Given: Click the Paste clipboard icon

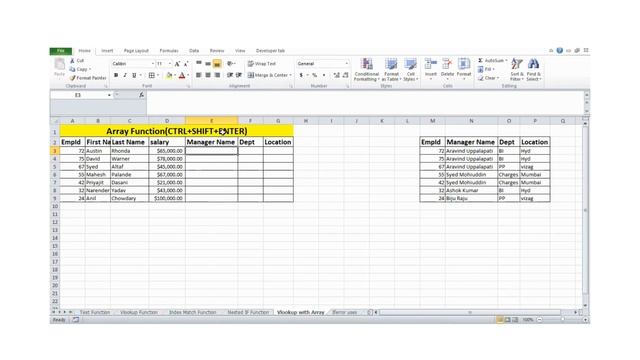Looking at the screenshot, I should coord(60,64).
